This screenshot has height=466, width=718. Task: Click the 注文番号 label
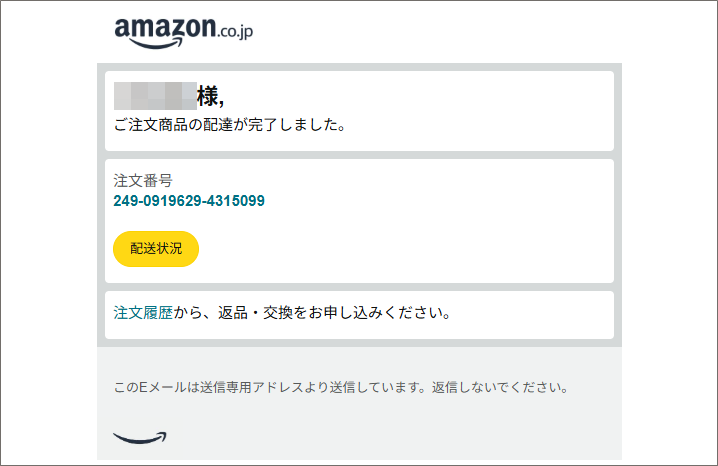[143, 181]
